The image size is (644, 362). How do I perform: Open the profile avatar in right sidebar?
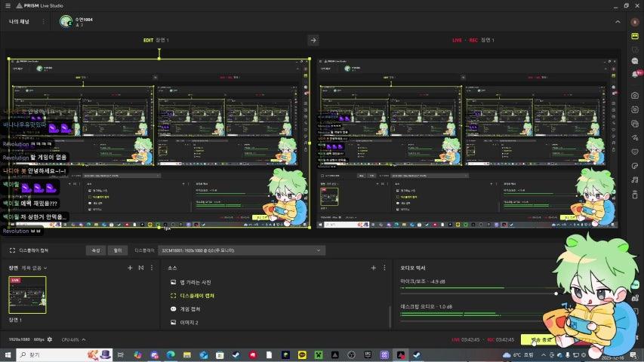click(635, 22)
